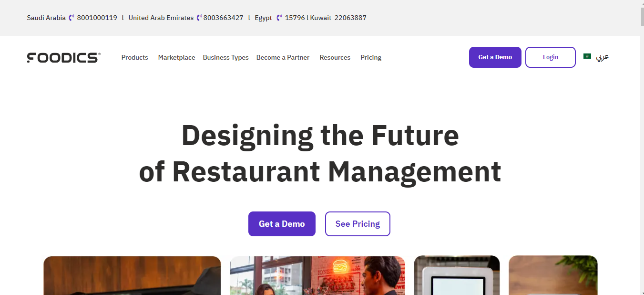Click the Saudi Arabia number 8001000119
644x295 pixels.
pyautogui.click(x=97, y=18)
